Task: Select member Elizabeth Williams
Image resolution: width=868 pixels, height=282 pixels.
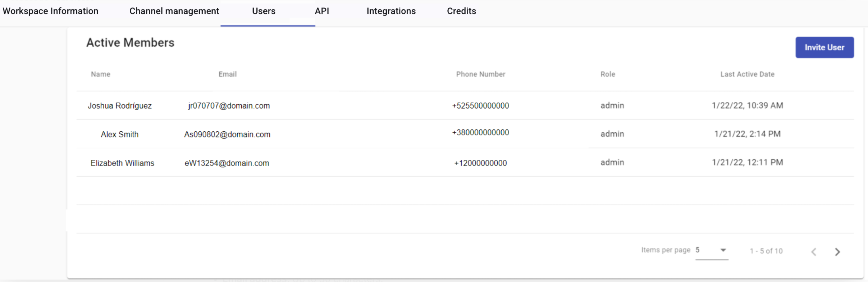Action: (x=122, y=163)
